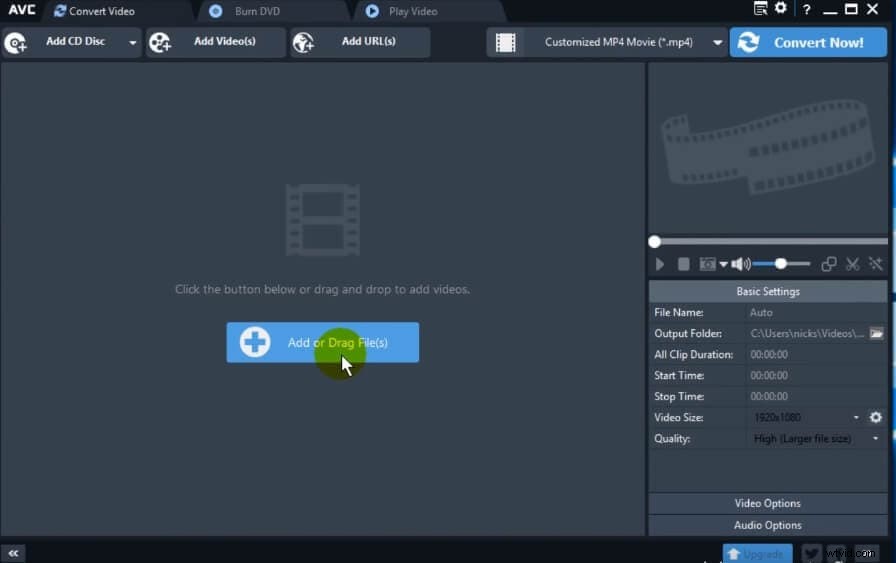Screen dimensions: 896x563
Task: Click the Add CD Disc icon with a plus sign
Action: click(x=15, y=43)
